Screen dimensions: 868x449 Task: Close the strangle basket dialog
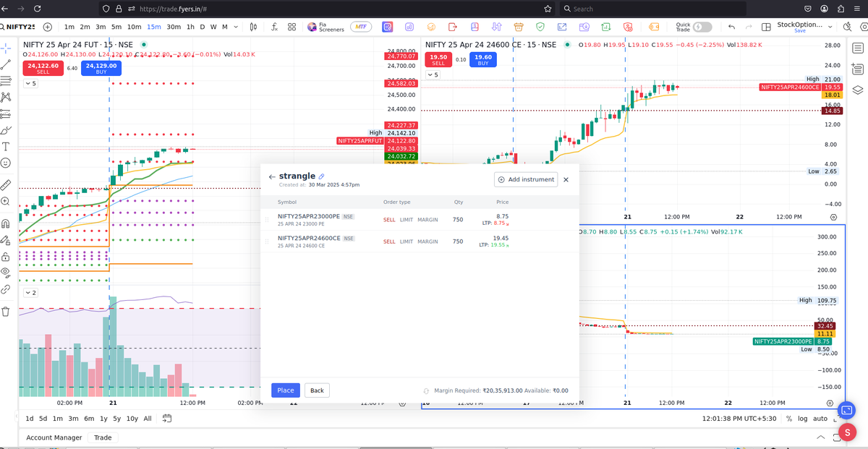pyautogui.click(x=566, y=179)
